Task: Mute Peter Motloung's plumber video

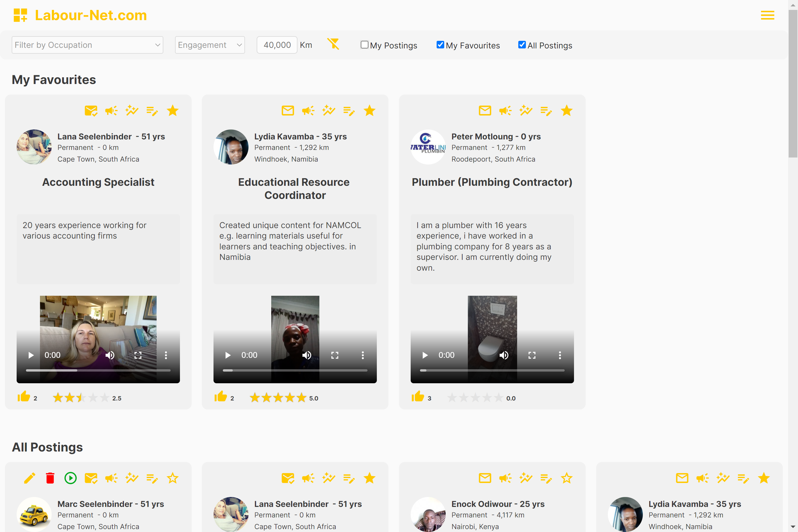Action: coord(504,355)
